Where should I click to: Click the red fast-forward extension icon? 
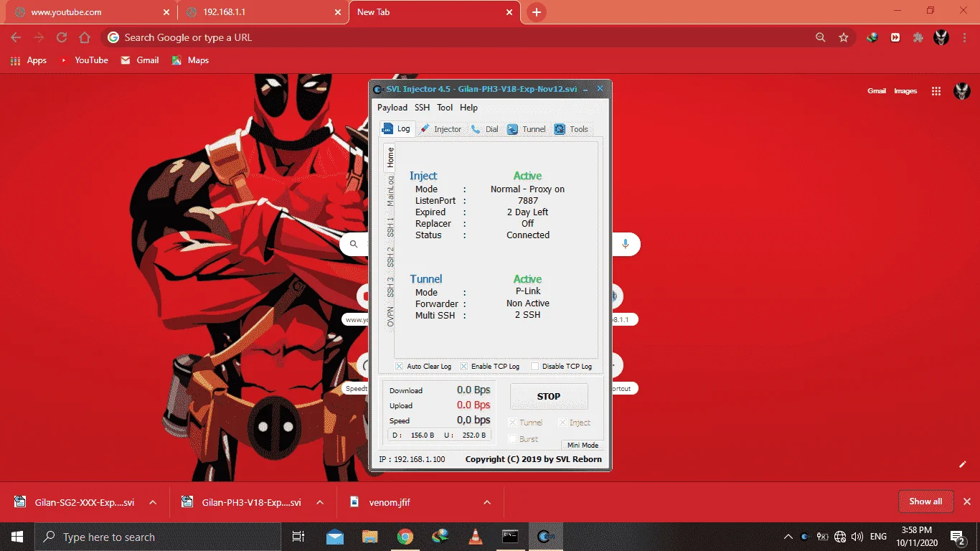pos(895,37)
